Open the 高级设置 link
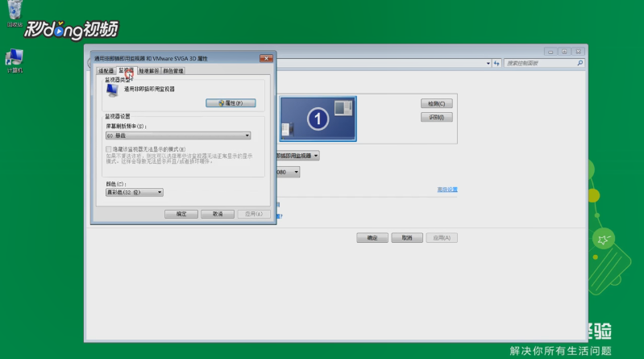 pos(447,190)
